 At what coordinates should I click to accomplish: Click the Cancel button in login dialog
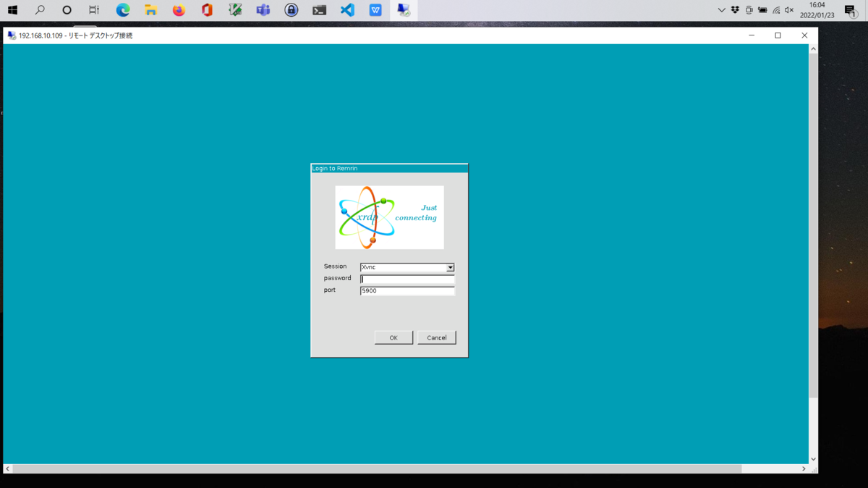(437, 337)
